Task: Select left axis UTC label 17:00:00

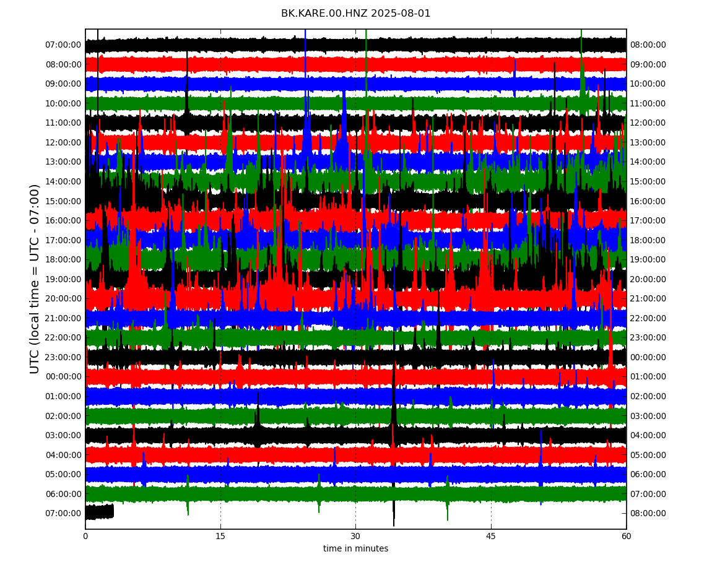Action: pos(64,240)
